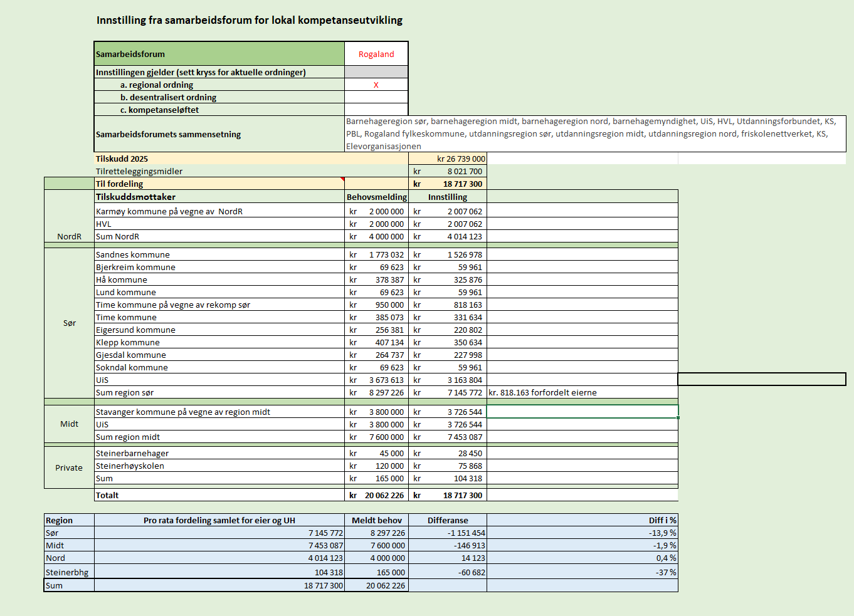Viewport: 854px width, 616px height.
Task: Select the Behovsmelding column header
Action: [376, 197]
